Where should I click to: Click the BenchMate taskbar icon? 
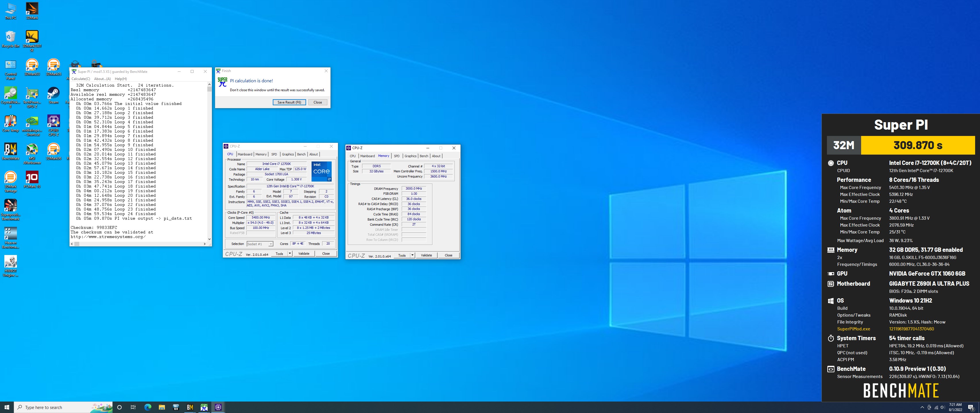(x=190, y=407)
